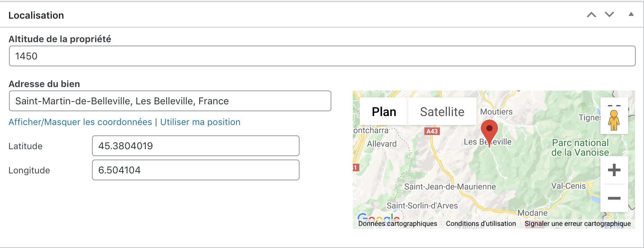
Task: Open Conditions d'utilisation map link
Action: coord(481,223)
